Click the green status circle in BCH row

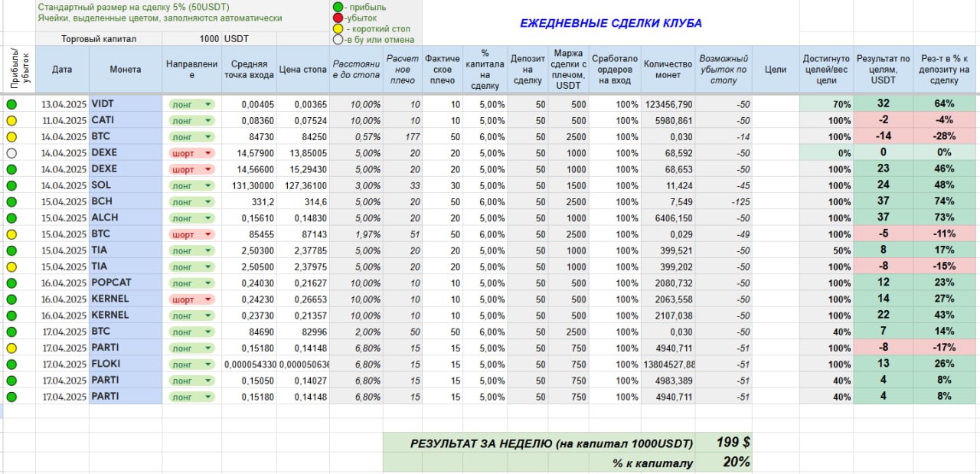pos(11,202)
